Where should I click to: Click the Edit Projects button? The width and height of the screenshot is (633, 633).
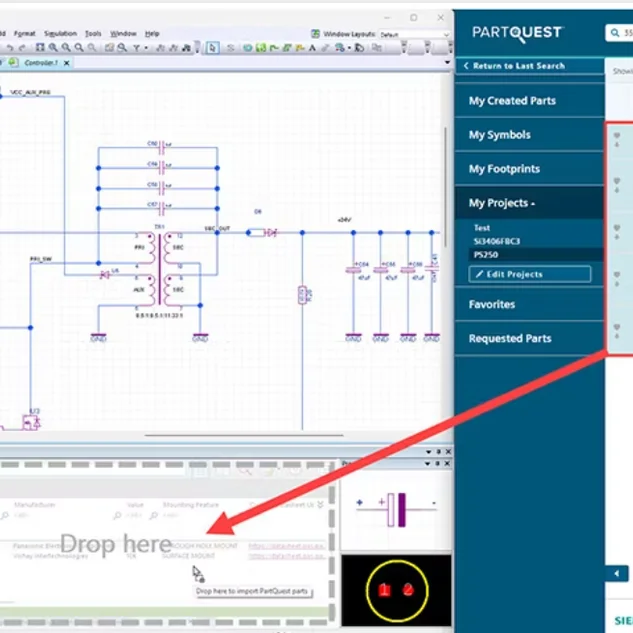click(530, 274)
